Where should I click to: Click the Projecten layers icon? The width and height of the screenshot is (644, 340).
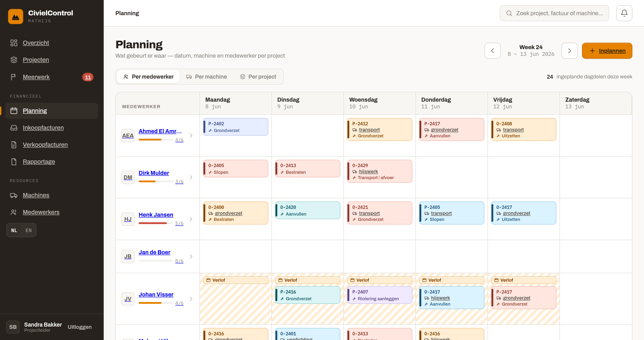[14, 60]
